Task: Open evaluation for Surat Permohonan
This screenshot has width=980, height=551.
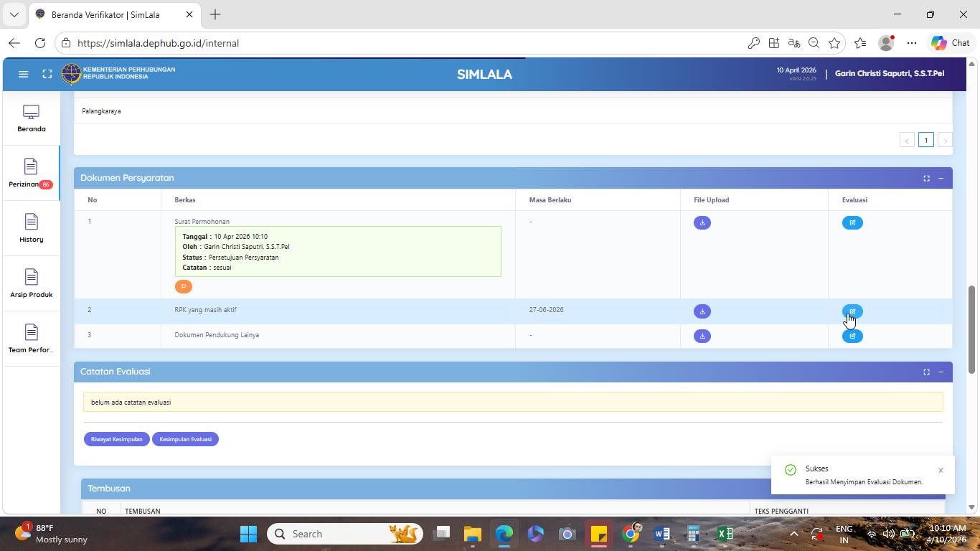Action: (x=852, y=222)
